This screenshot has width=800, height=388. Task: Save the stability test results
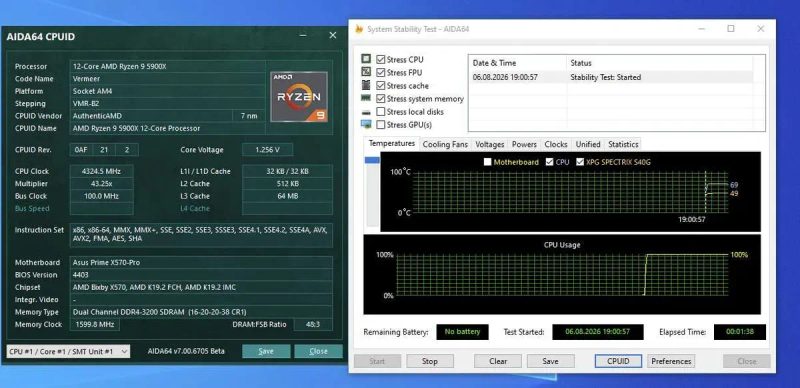550,361
